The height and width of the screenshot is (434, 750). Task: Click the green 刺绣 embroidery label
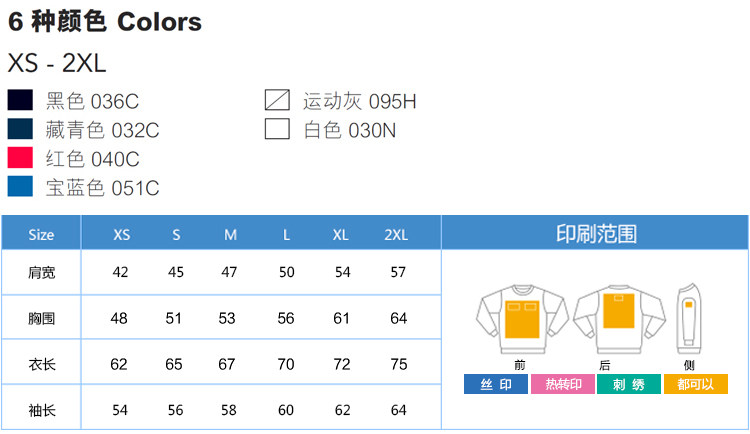(630, 384)
